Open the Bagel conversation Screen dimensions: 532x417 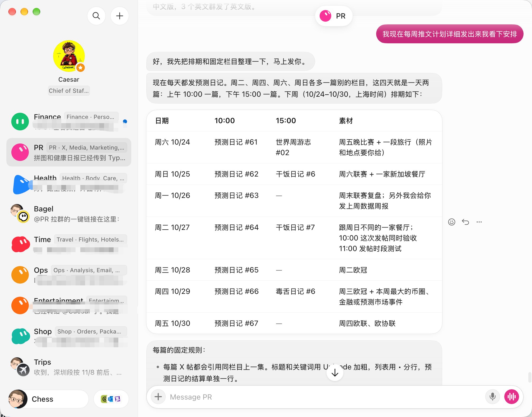pyautogui.click(x=69, y=214)
